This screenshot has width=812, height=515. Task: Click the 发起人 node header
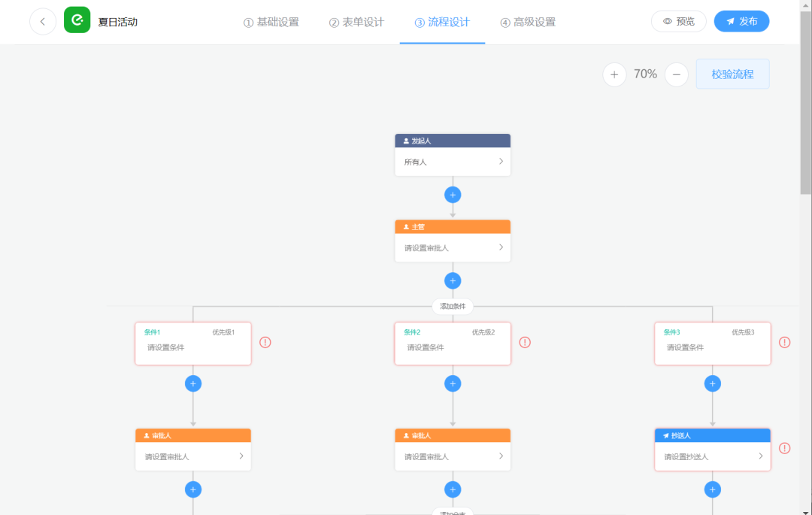(453, 141)
